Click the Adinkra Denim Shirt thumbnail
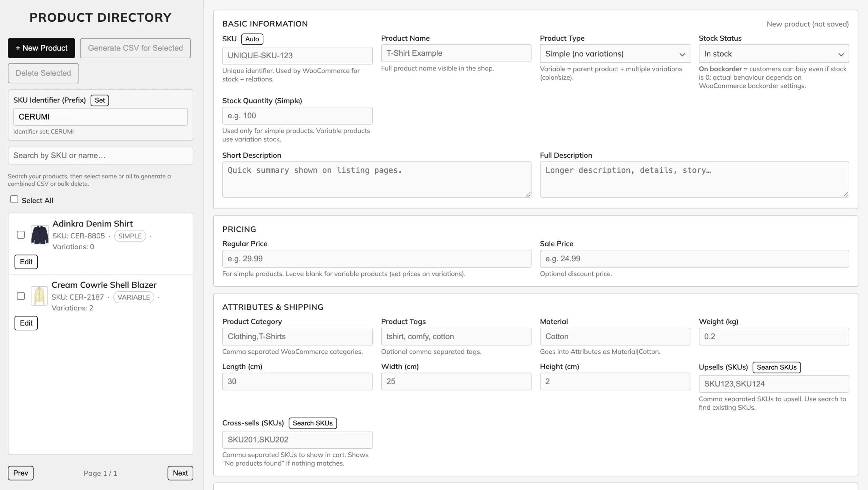The width and height of the screenshot is (868, 490). [x=40, y=234]
